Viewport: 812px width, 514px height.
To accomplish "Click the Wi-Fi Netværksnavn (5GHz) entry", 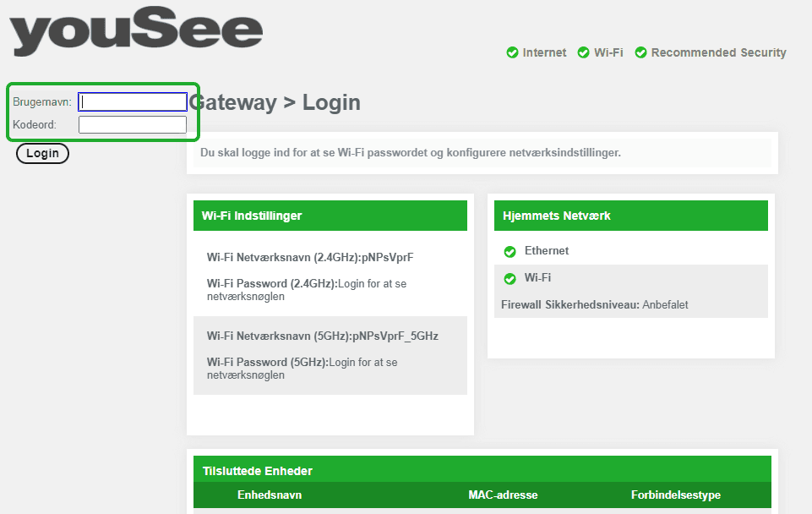I will [x=323, y=336].
